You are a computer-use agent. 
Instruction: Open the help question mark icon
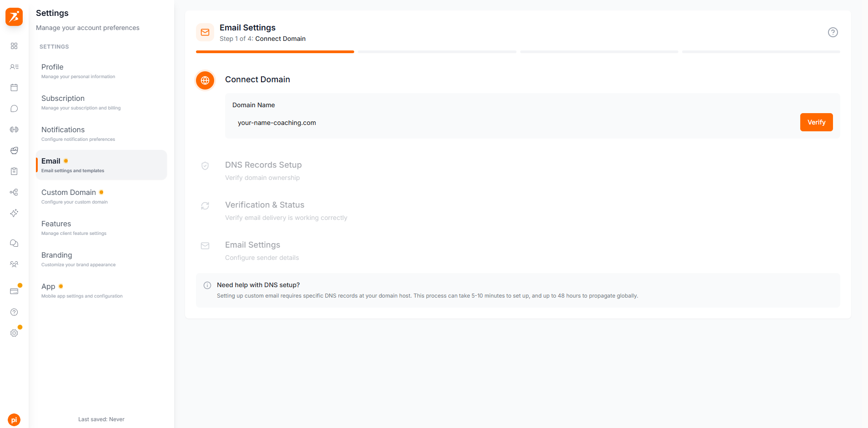point(14,312)
